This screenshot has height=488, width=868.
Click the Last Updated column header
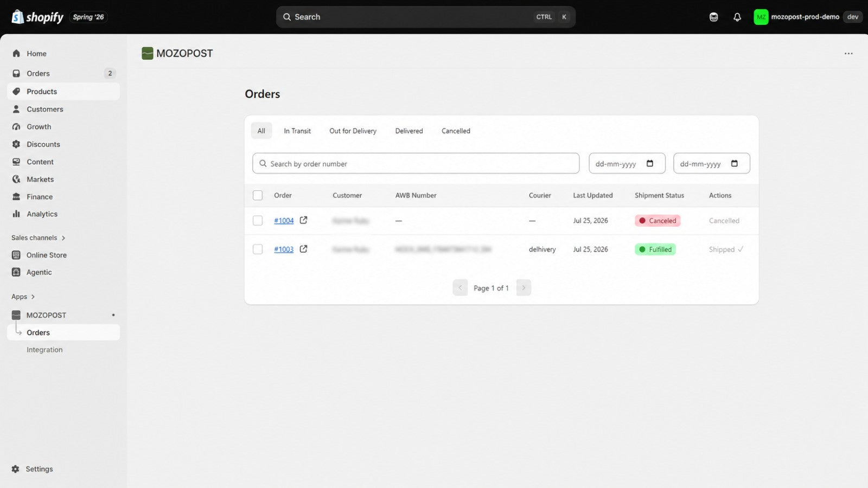click(x=593, y=195)
